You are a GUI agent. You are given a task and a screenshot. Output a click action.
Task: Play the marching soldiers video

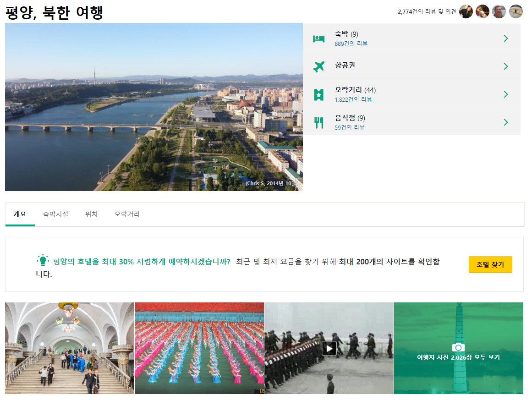(329, 348)
